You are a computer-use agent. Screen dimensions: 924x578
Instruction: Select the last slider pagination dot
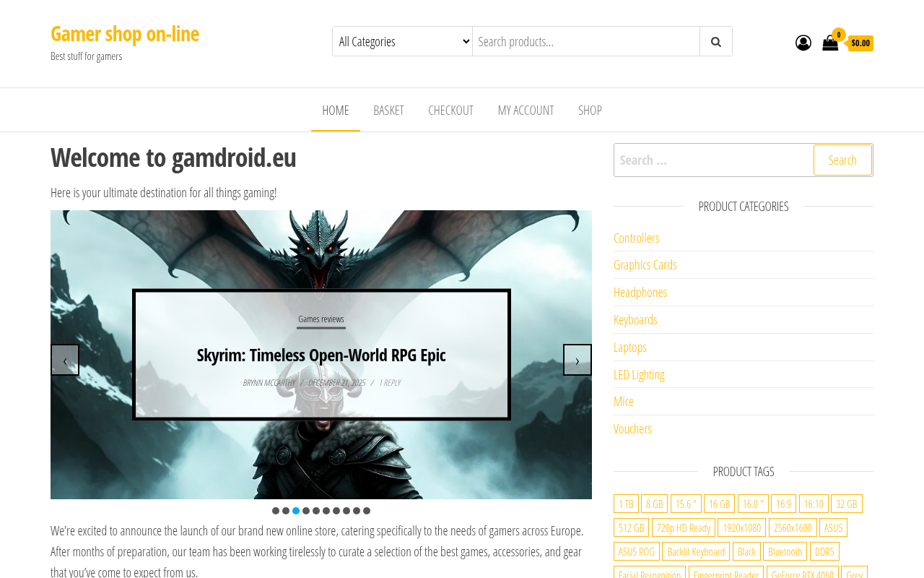pyautogui.click(x=367, y=511)
